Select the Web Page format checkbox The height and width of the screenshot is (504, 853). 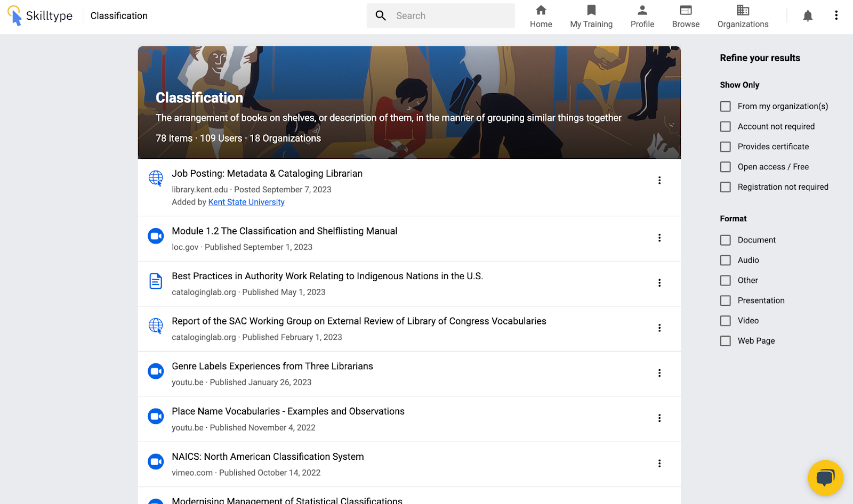pyautogui.click(x=726, y=341)
